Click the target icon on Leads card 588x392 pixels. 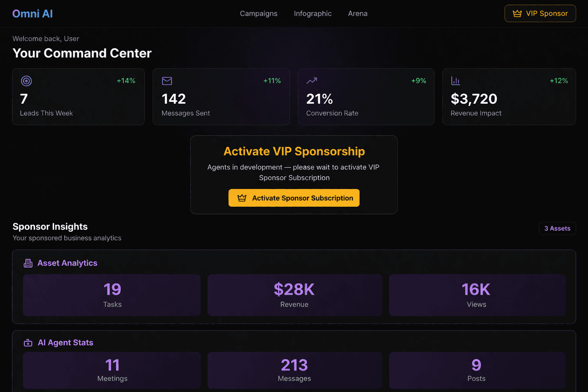tap(26, 81)
